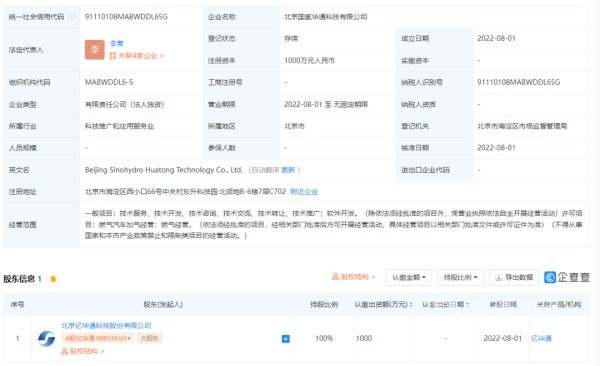
Task: Select company type 有限责任公司（法人独资）
Action: coord(124,105)
